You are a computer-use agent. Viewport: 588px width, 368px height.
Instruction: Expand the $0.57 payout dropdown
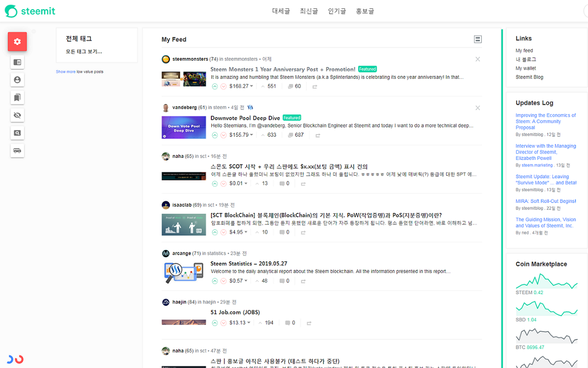pos(238,281)
